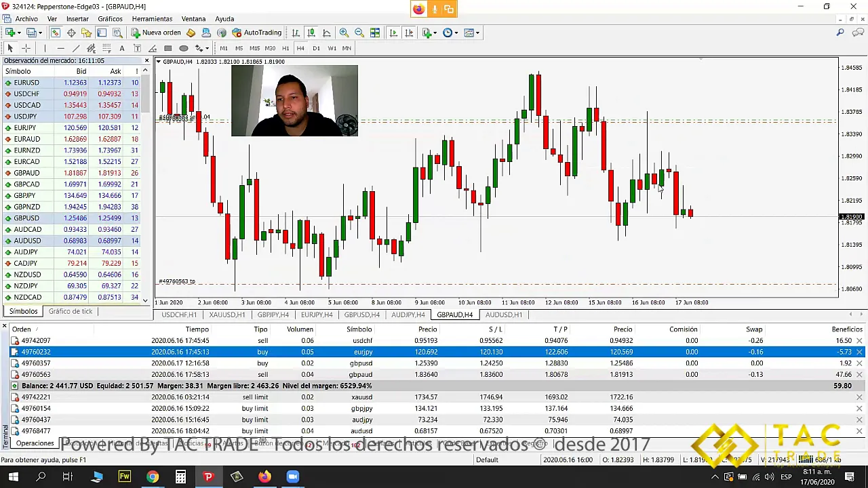Sort orders by Beneficios column
868x488 pixels.
pos(847,329)
